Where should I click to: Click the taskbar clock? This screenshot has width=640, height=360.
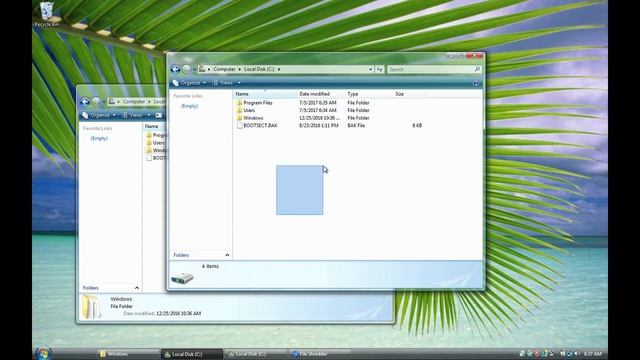pyautogui.click(x=593, y=354)
